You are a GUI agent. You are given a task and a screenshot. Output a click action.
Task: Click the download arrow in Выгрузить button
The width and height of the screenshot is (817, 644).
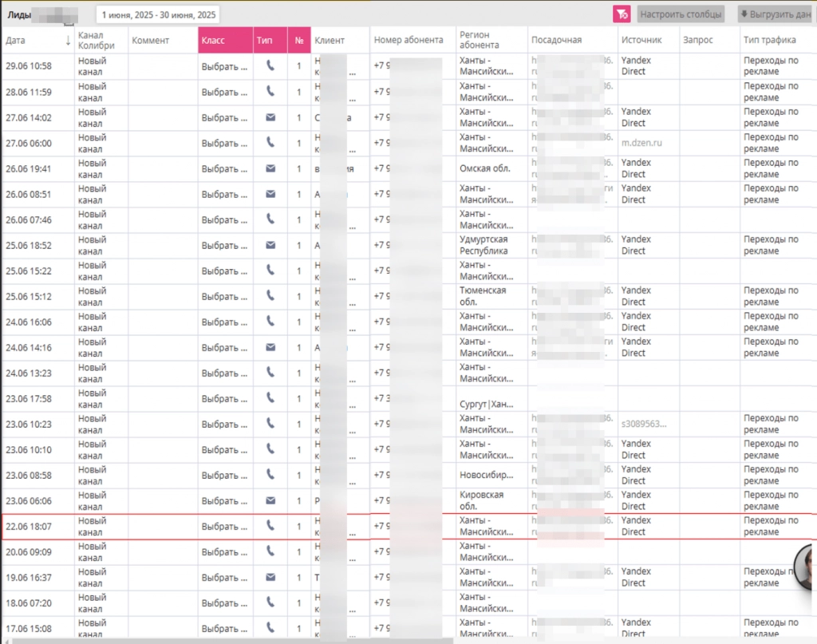click(x=744, y=14)
